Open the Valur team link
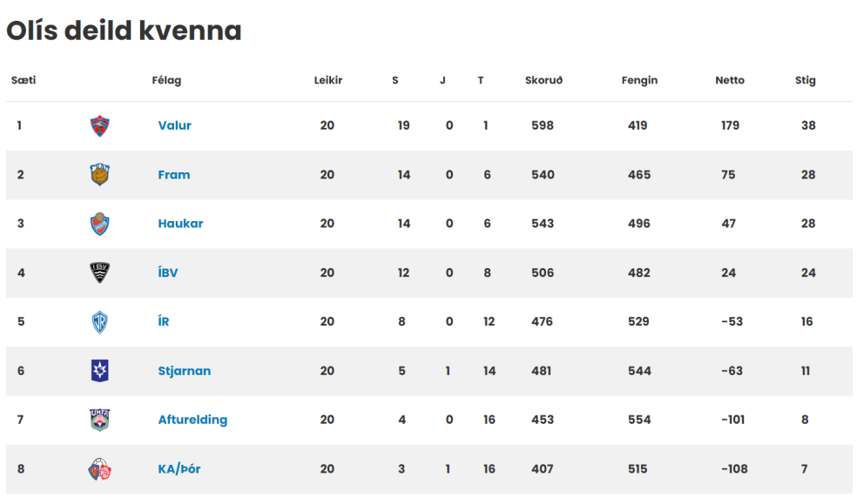The image size is (864, 504). coord(174,125)
